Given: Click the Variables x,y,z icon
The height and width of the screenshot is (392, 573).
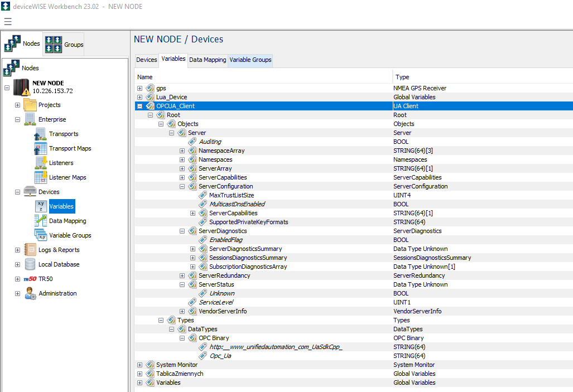Looking at the screenshot, I should (41, 206).
